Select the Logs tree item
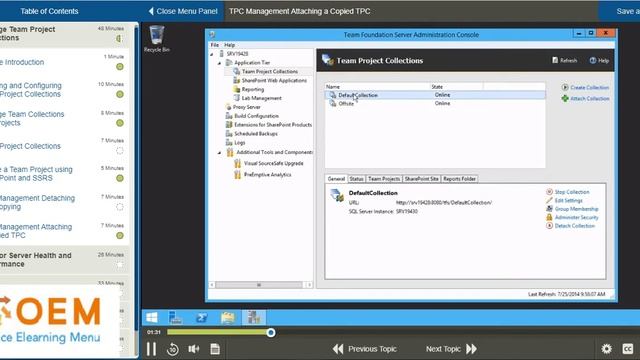Image resolution: width=640 pixels, height=360 pixels. pos(240,143)
